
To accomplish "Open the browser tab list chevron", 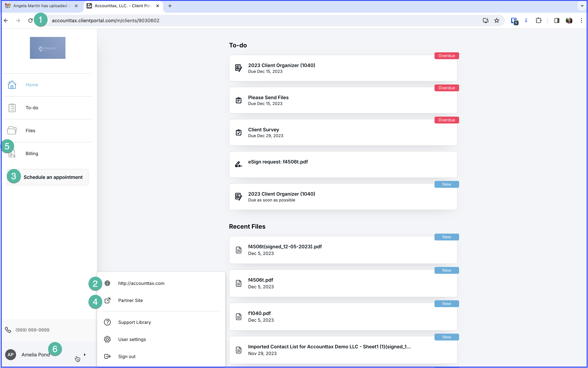I will point(582,6).
